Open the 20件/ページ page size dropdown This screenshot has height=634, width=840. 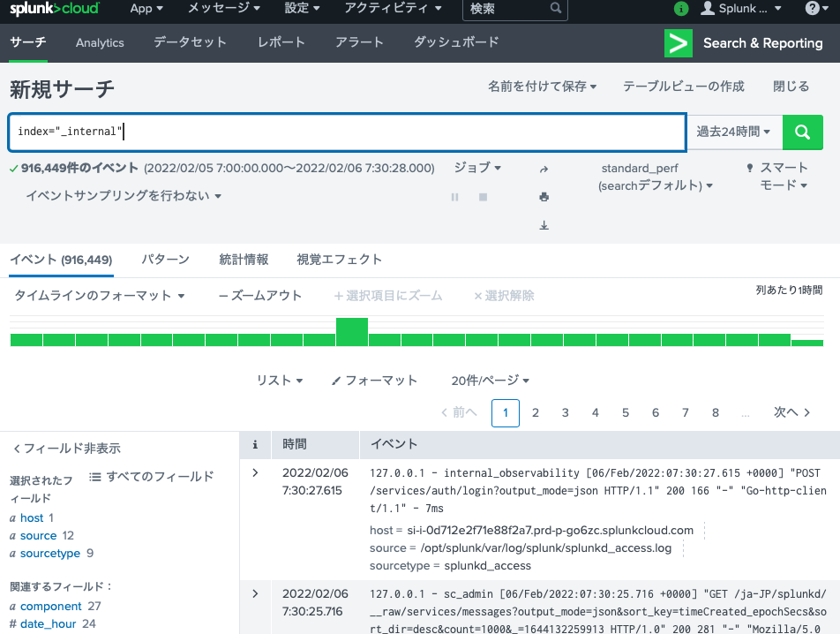click(x=490, y=380)
